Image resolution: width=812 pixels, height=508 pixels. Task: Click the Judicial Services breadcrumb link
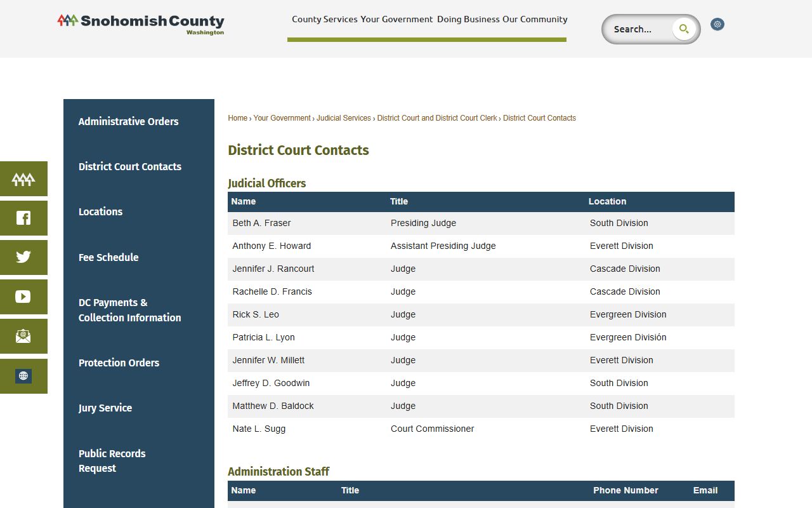pyautogui.click(x=344, y=118)
